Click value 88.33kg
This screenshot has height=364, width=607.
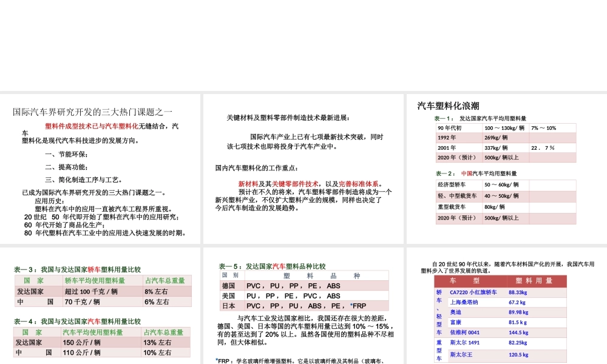click(518, 292)
